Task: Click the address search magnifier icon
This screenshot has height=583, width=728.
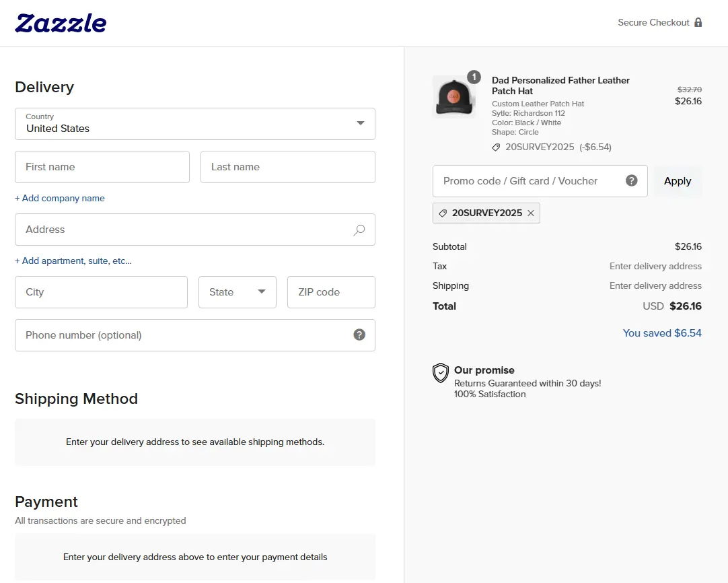Action: coord(359,230)
